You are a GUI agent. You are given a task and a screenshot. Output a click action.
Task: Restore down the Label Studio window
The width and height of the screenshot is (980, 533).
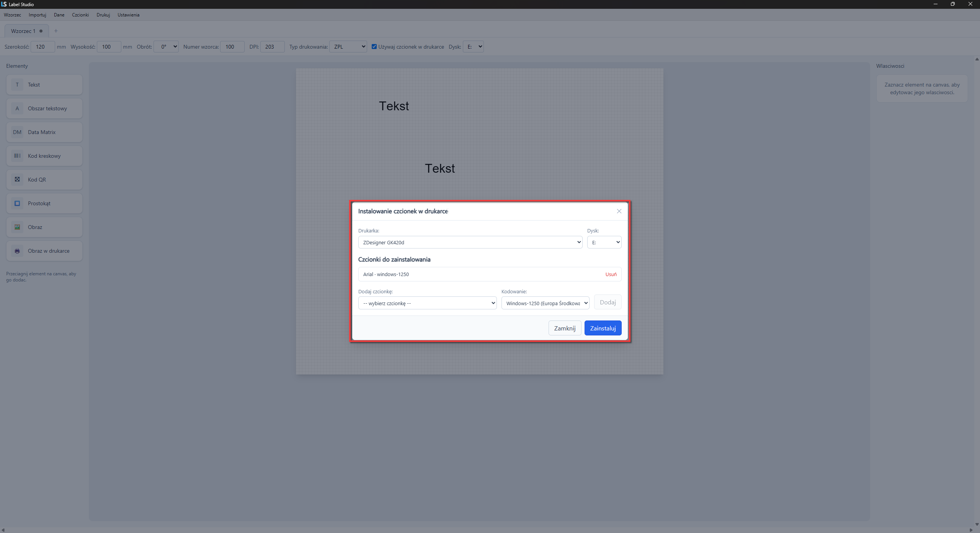[953, 4]
